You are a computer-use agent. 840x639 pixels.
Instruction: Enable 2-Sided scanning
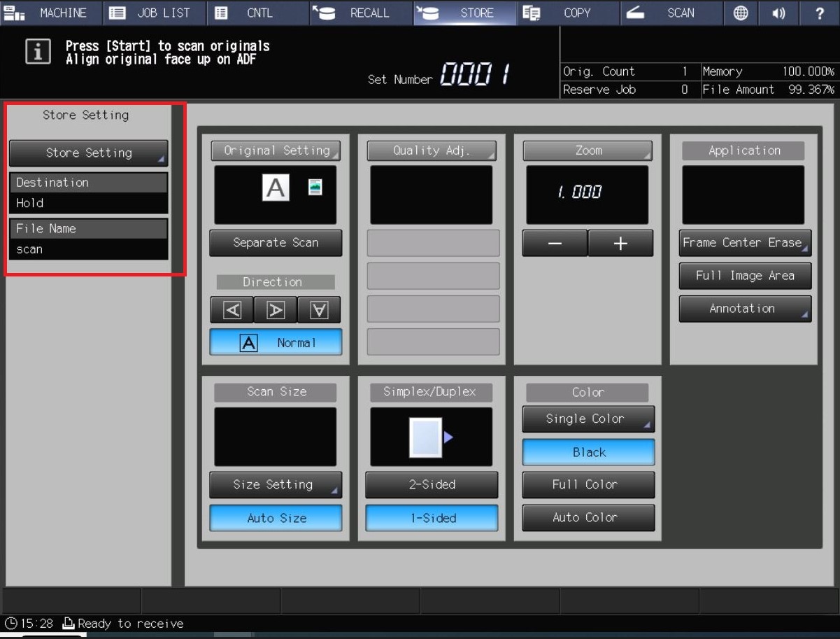click(x=432, y=484)
